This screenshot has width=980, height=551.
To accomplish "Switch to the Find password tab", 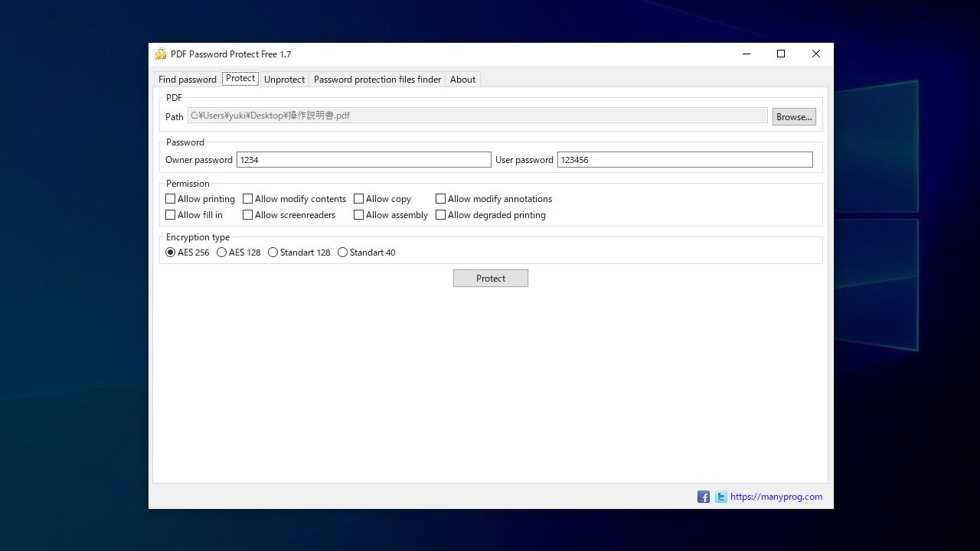I will pyautogui.click(x=188, y=80).
